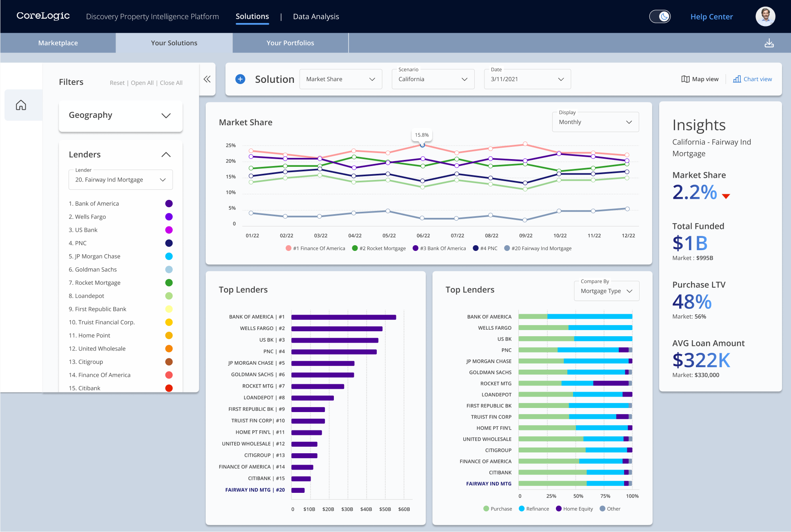
Task: Click the 2.2% market share value
Action: point(694,192)
